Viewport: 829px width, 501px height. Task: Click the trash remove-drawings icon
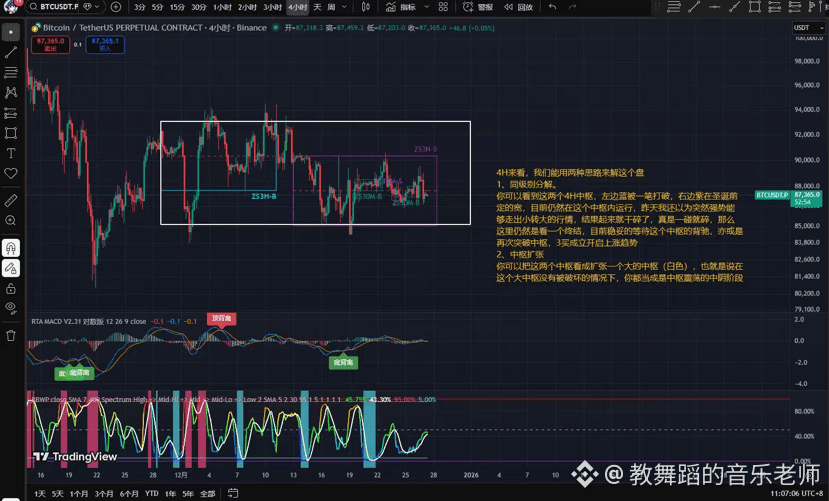coord(11,336)
